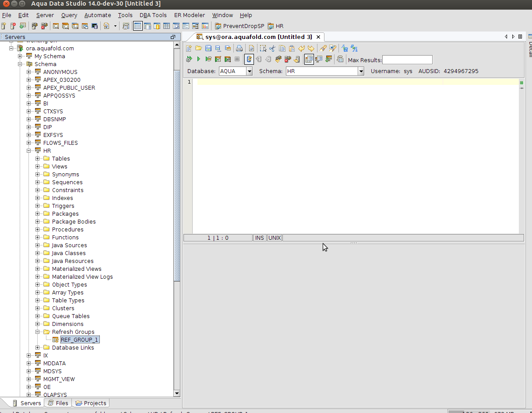The image size is (532, 413).
Task: Select the REF_GROUP_1 tree item
Action: [x=80, y=339]
